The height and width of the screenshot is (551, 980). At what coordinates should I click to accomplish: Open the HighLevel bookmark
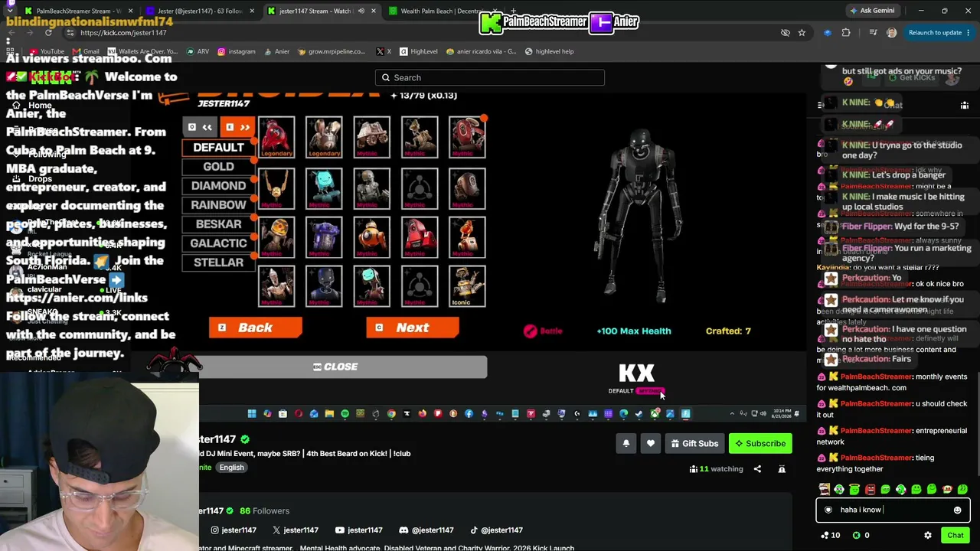click(x=418, y=51)
